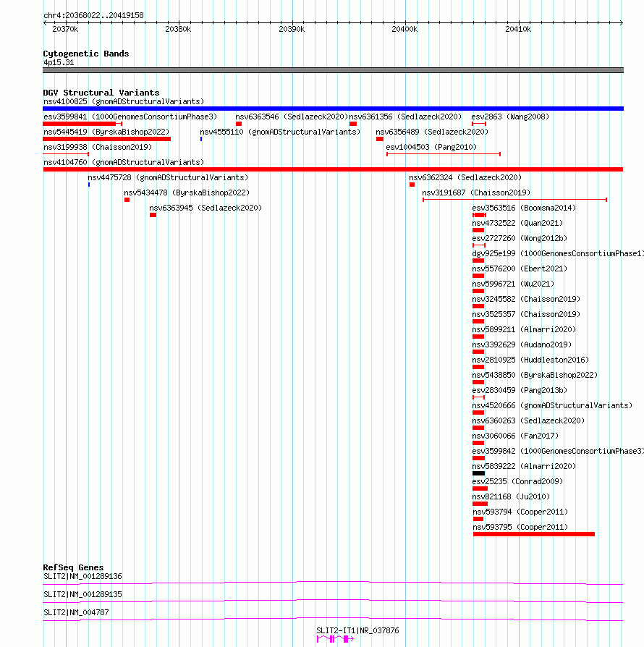Click the Cytogenetic Bands track title

86,54
